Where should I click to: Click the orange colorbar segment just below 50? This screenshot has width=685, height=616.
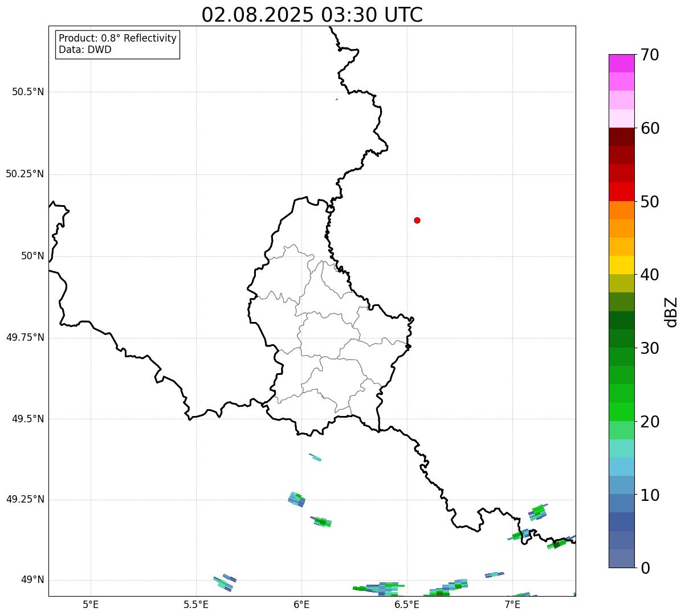click(621, 210)
